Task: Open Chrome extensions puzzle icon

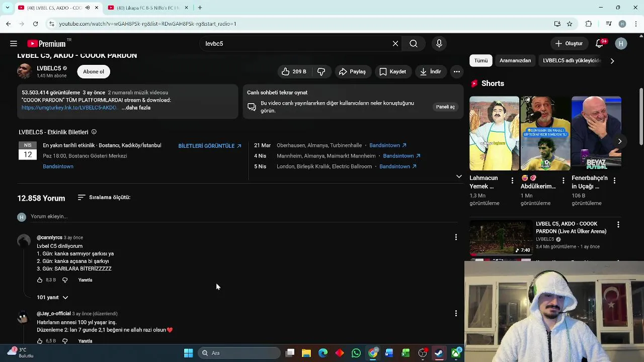Action: point(589,24)
